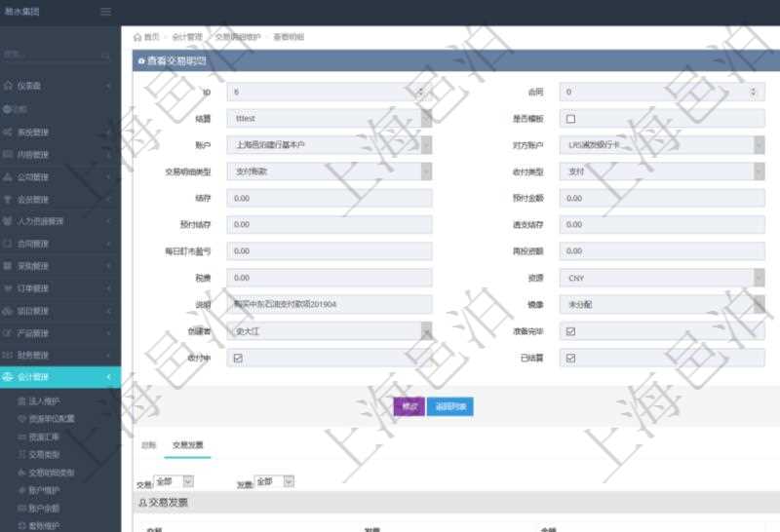Toggle the 已结算 checkbox
780x532 pixels.
pos(571,358)
